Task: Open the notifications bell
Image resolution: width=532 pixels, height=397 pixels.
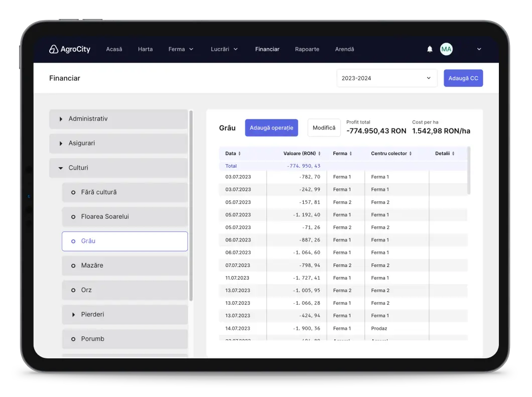Action: (430, 49)
